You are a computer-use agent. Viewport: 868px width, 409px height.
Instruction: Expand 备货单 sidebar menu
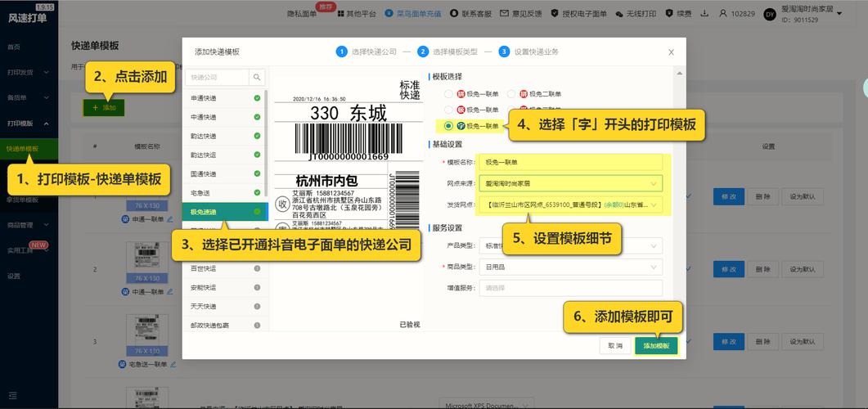pos(29,98)
